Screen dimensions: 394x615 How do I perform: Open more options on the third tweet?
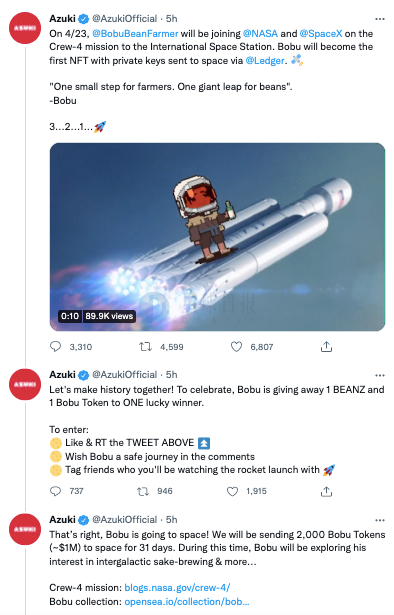tap(379, 520)
